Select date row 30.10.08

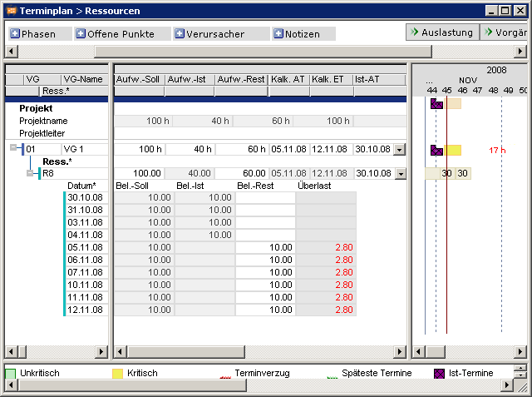tap(86, 197)
